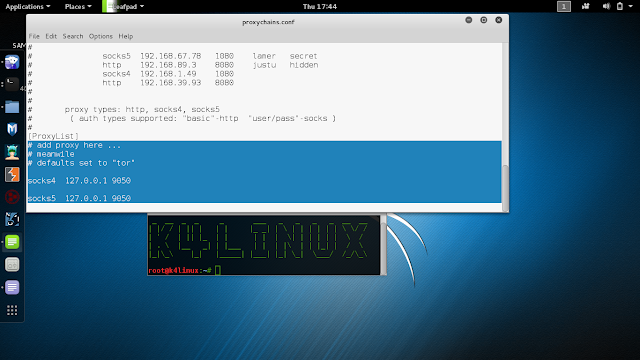Open the purple Leafpad icon in the dock
This screenshot has height=360, width=640.
(12, 287)
